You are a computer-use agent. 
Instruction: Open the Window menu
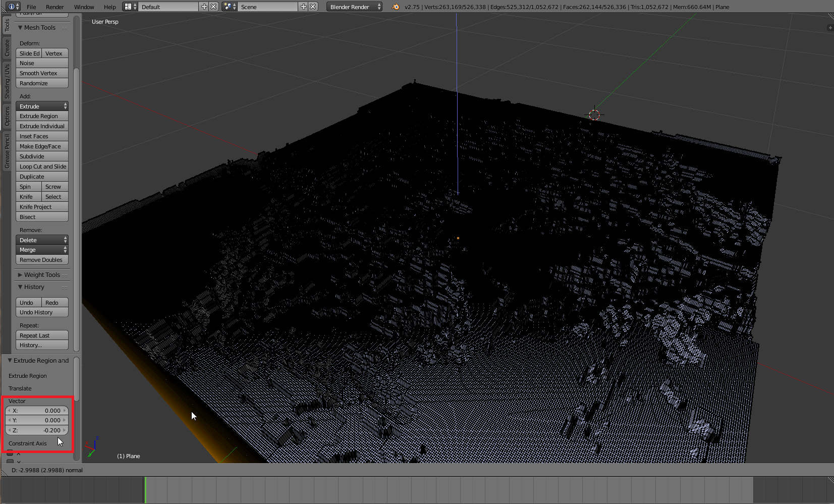pos(84,7)
